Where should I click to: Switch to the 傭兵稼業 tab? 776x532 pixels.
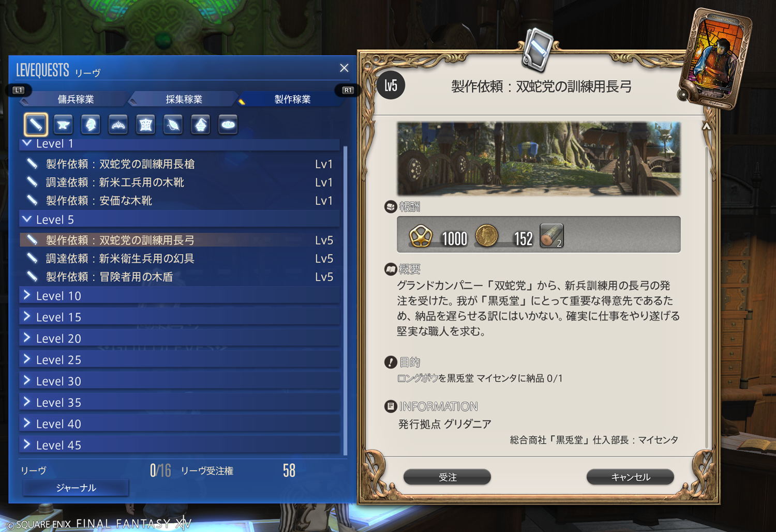point(76,99)
